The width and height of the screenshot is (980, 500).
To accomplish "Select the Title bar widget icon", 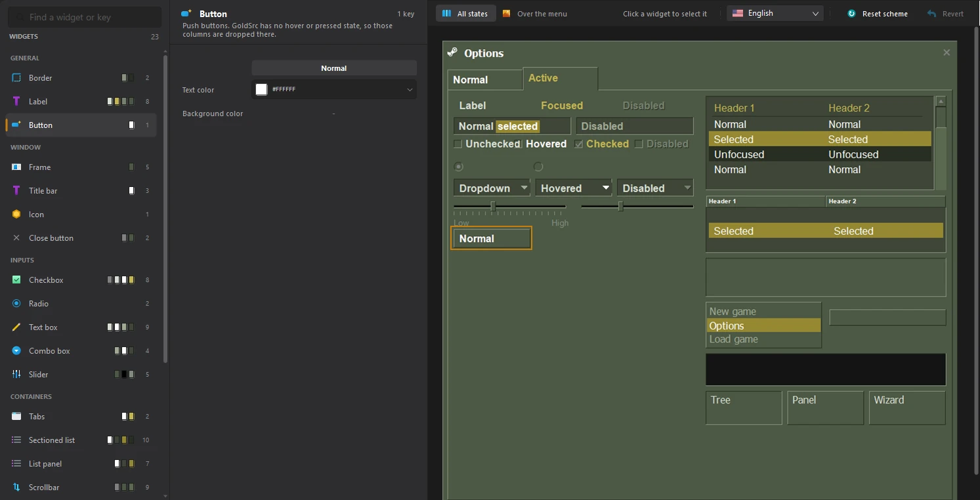I will pyautogui.click(x=16, y=190).
